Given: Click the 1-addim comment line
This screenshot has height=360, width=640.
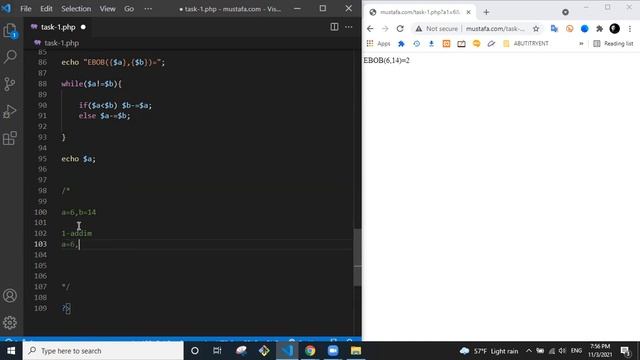Looking at the screenshot, I should [x=76, y=233].
